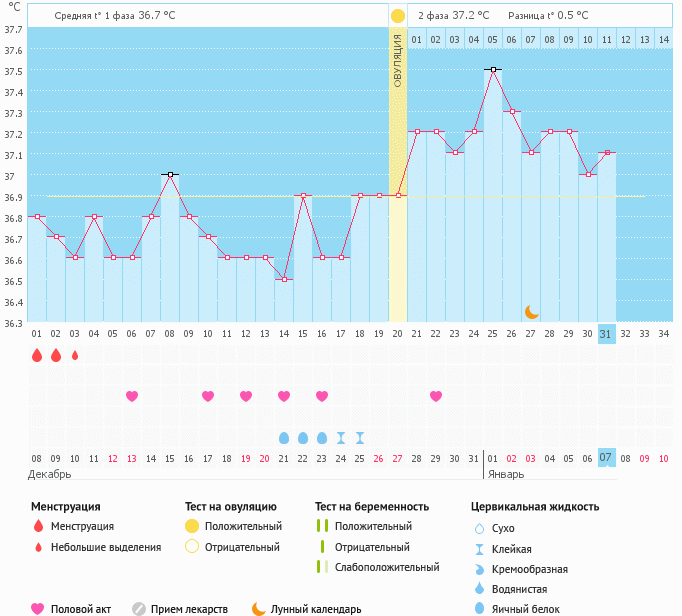Select the 37.5 peak temperature point
This screenshot has height=616, width=682.
[493, 70]
